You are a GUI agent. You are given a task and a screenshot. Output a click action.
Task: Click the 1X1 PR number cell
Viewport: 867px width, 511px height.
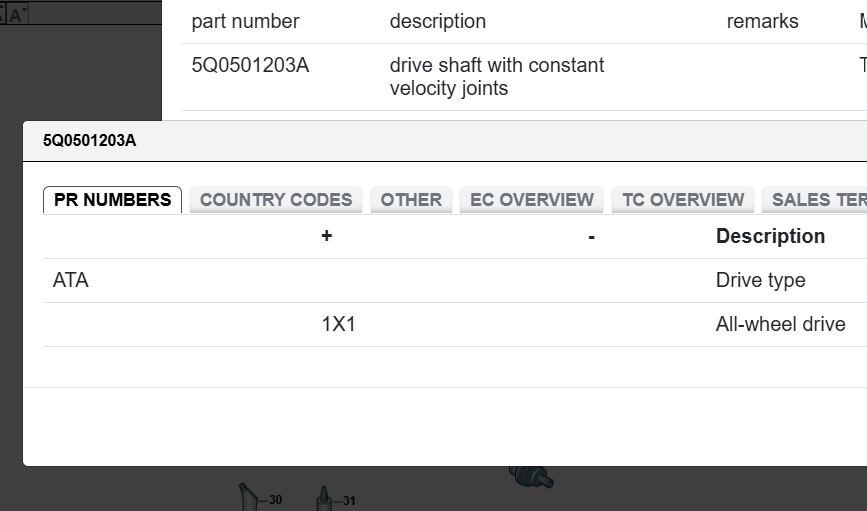tap(338, 325)
